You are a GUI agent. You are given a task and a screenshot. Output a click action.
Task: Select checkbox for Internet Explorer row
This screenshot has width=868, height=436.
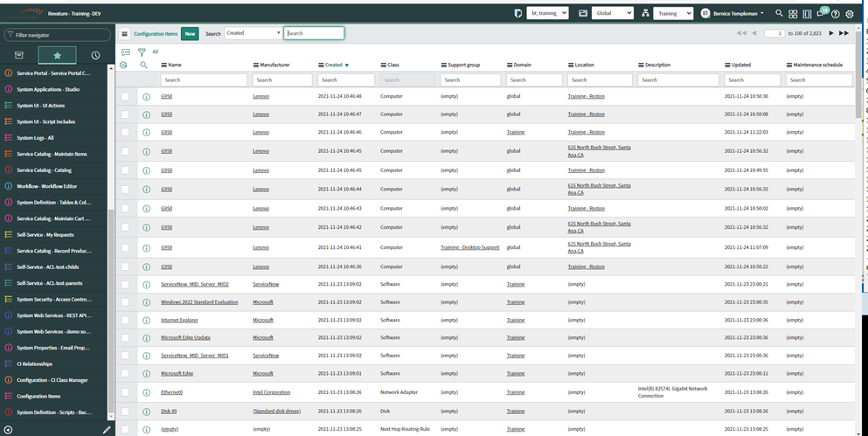(x=125, y=320)
